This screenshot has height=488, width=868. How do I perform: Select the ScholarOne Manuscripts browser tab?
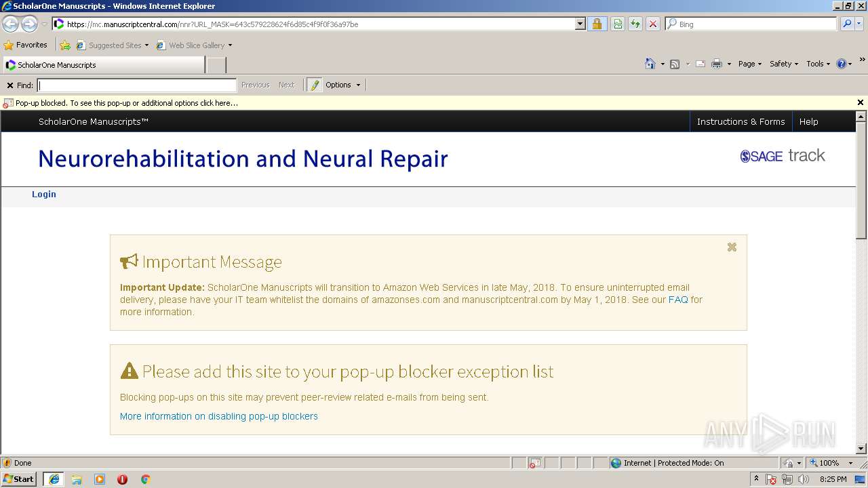(103, 65)
